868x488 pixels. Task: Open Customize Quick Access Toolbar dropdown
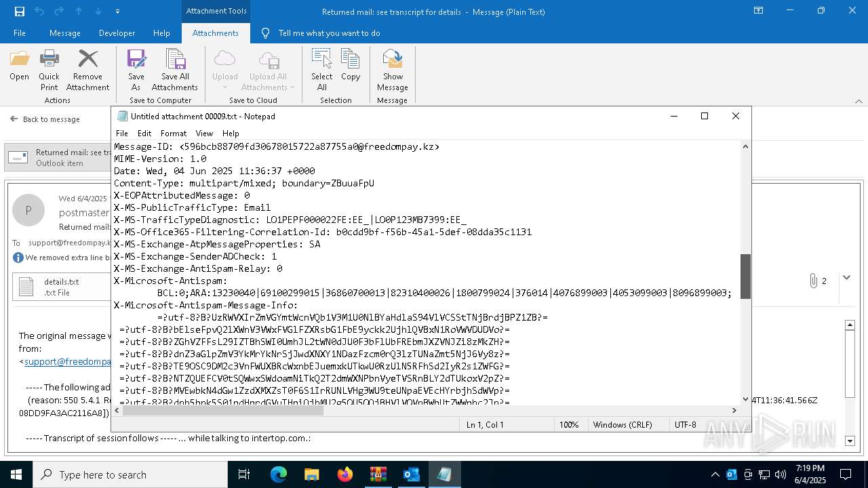(117, 12)
